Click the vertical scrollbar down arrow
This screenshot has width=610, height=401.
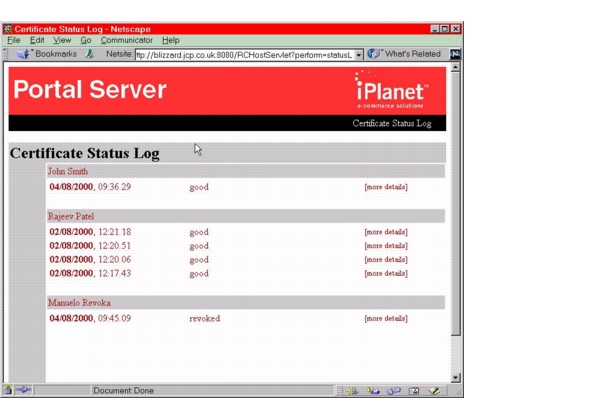click(x=455, y=377)
